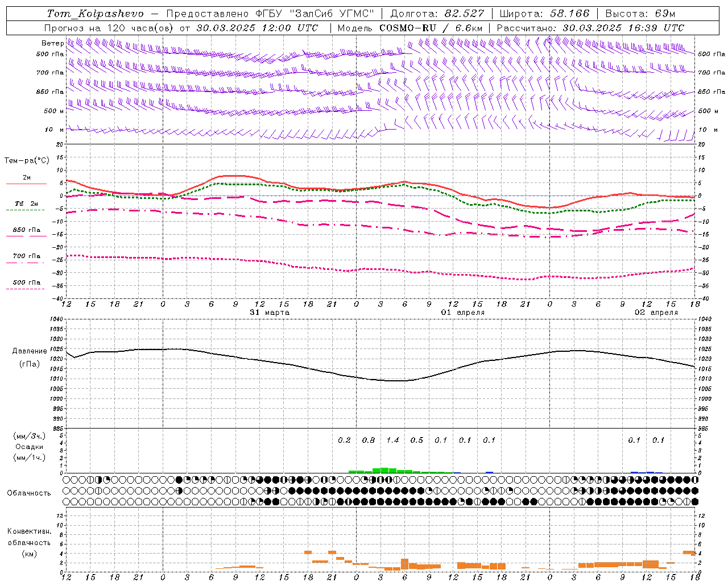728x582 pixels.
Task: Click the 1.4 precipitation amount value
Action: point(392,440)
